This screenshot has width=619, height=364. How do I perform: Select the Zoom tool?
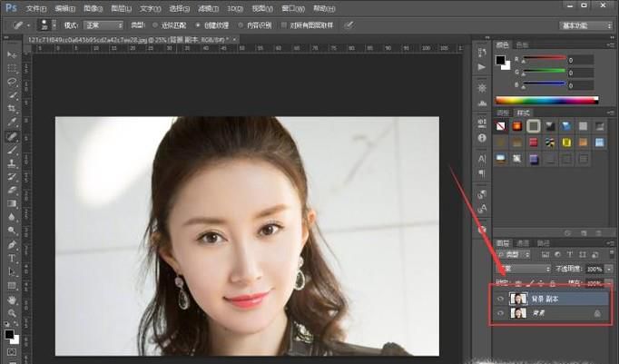(x=12, y=313)
